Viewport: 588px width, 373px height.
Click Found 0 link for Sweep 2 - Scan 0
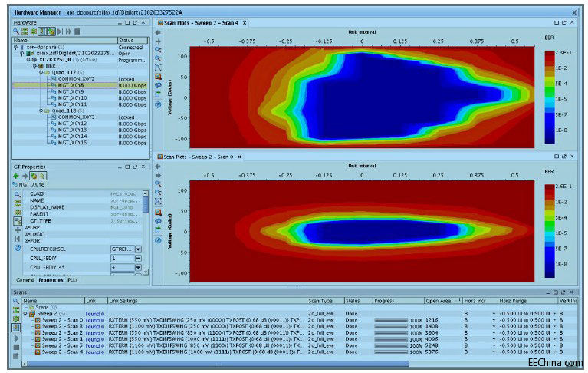(x=95, y=320)
